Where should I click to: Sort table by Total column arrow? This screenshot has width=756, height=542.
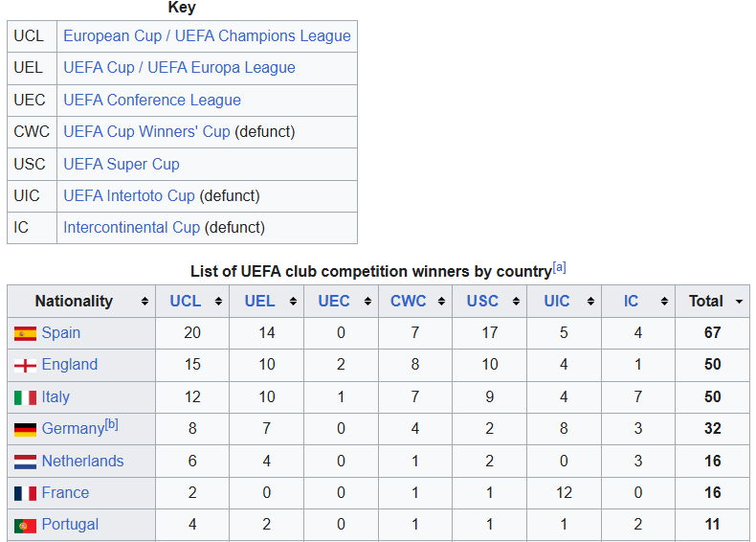(x=739, y=302)
